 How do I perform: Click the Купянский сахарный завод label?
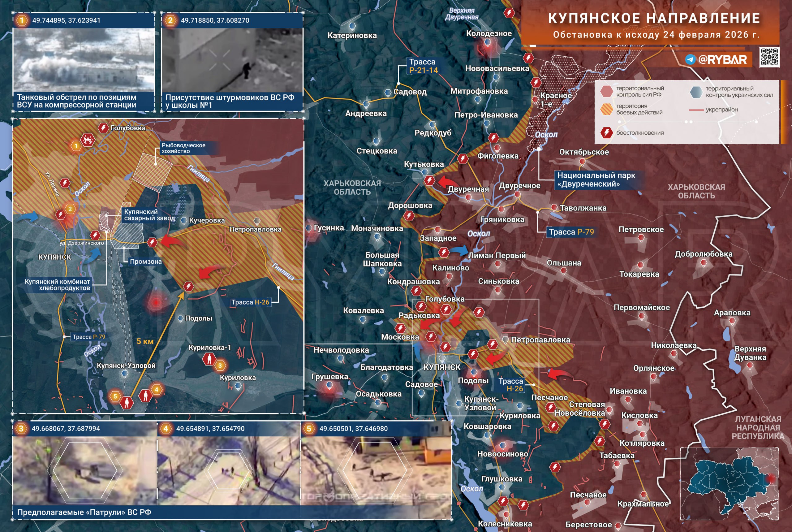coord(148,215)
